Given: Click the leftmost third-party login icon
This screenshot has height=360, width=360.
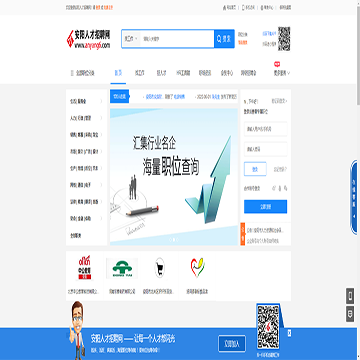Looking at the screenshot, I should [274, 188].
